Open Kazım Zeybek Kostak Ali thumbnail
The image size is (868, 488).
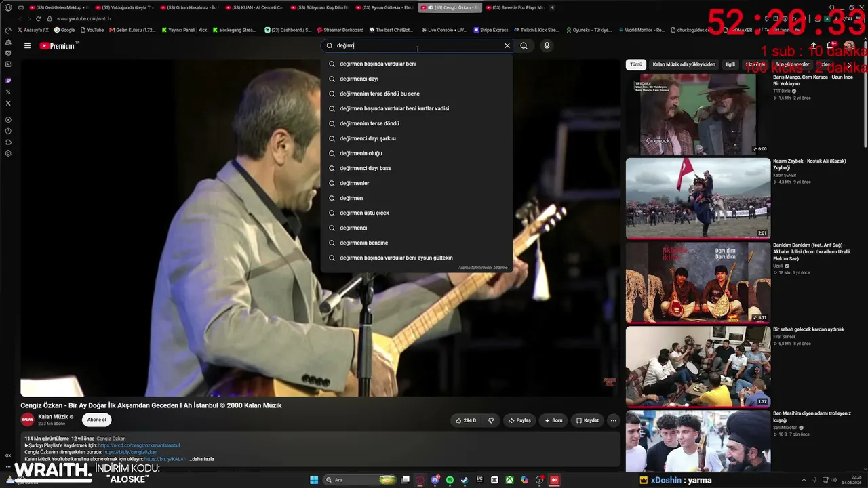(698, 198)
